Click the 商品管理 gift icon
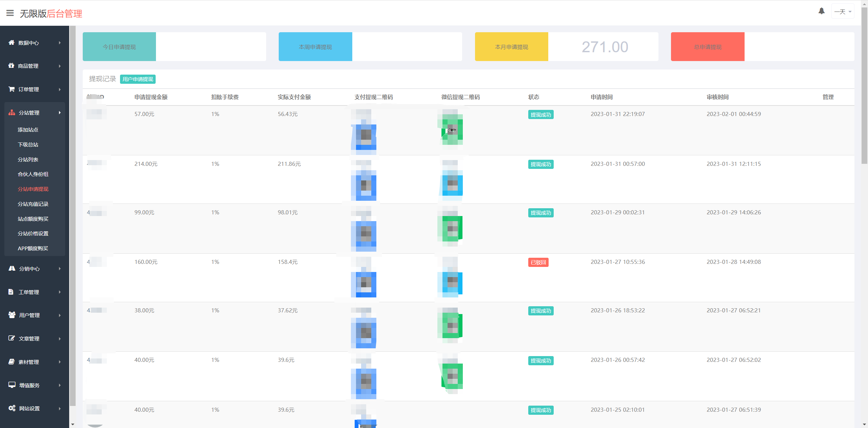Viewport: 868px width, 428px height. point(11,65)
